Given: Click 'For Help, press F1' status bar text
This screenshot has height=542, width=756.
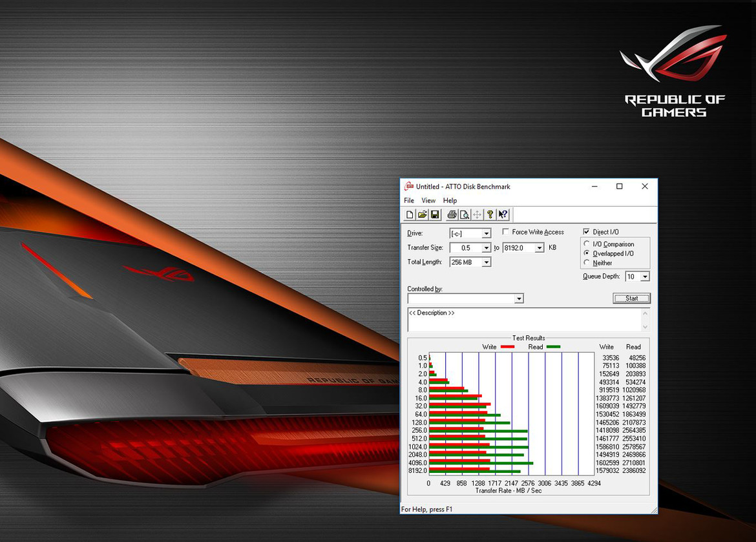Looking at the screenshot, I should click(426, 509).
